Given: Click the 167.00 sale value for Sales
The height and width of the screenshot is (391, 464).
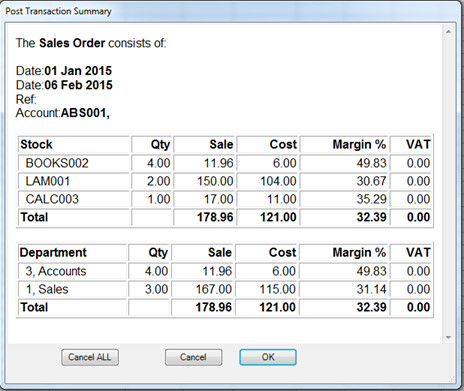Looking at the screenshot, I should (x=214, y=289).
